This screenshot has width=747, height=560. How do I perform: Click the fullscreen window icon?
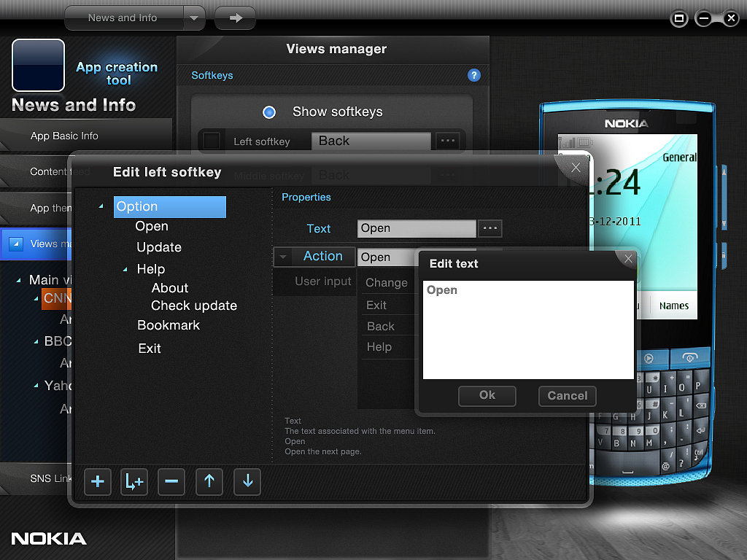click(679, 18)
